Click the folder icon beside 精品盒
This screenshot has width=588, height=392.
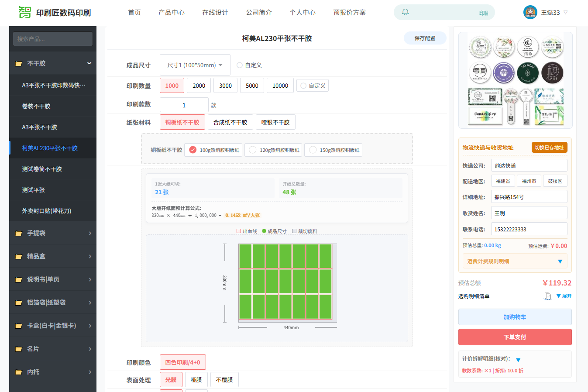pos(19,257)
